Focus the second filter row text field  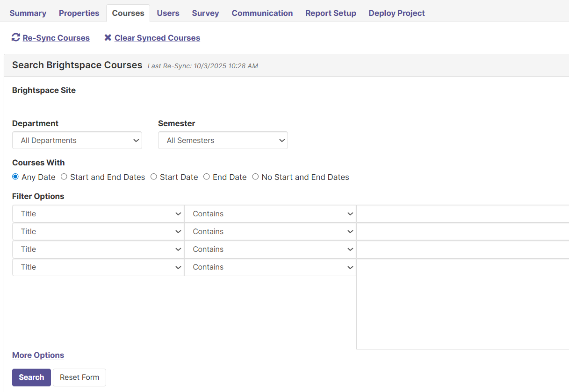pos(462,231)
